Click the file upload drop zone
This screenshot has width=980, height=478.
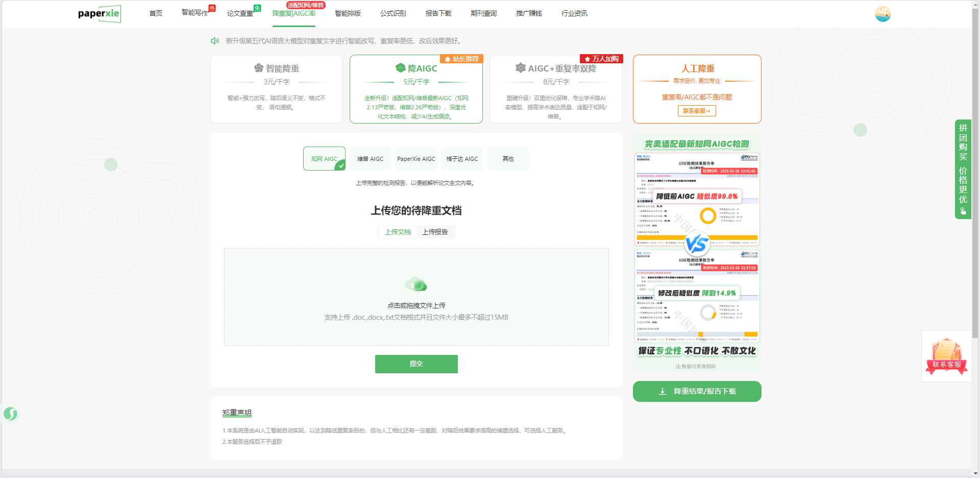[416, 317]
